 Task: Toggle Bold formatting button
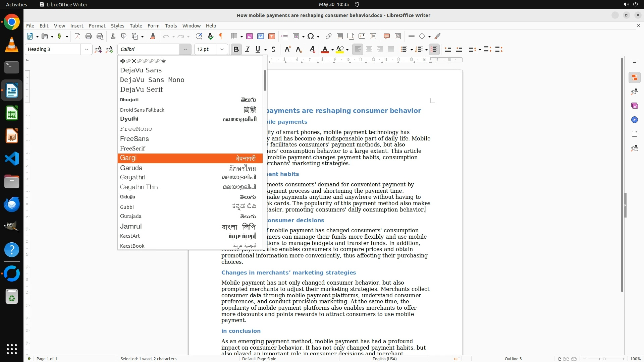point(236,49)
